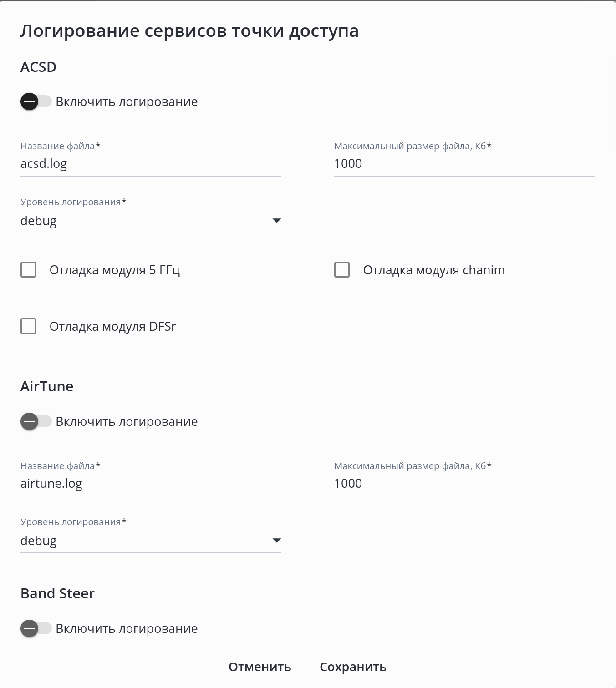Enable logging toggle under ACSD
This screenshot has width=616, height=688.
coord(36,101)
